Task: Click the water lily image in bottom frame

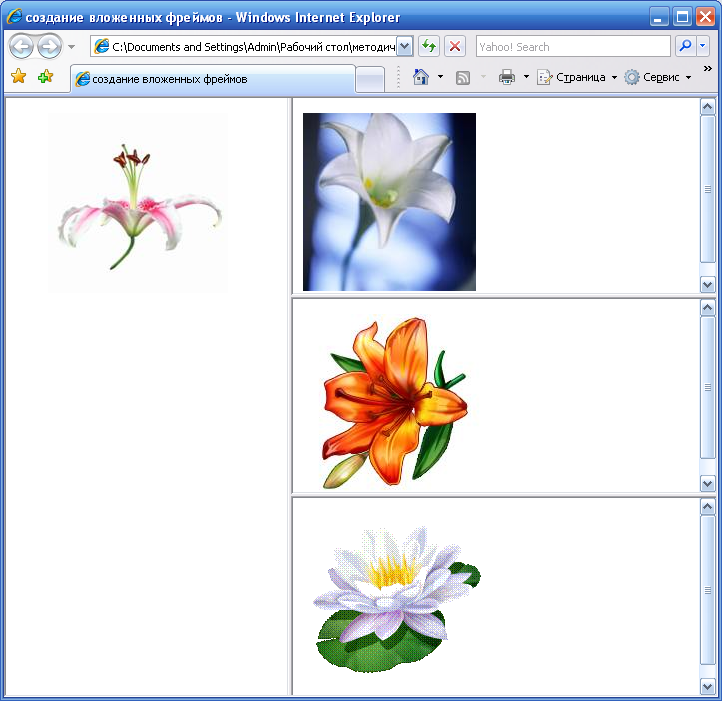Action: pyautogui.click(x=397, y=599)
